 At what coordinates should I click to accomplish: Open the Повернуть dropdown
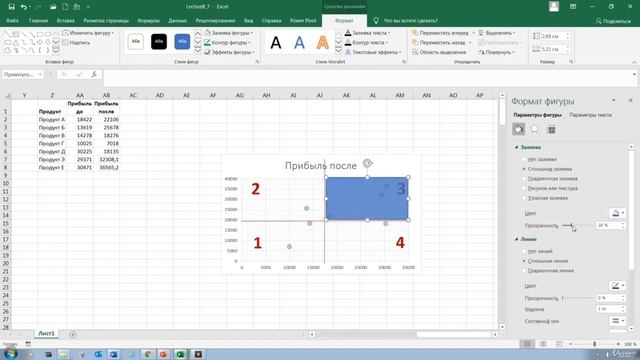(496, 52)
